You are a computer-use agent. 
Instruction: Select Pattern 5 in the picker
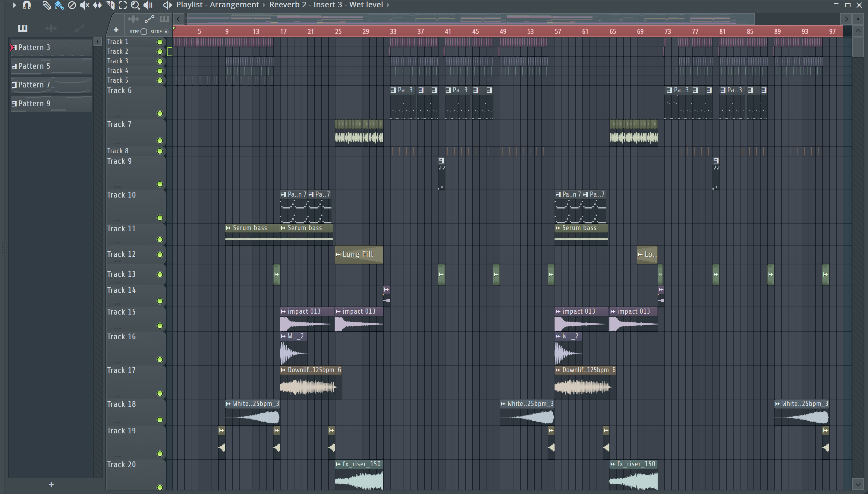click(x=51, y=66)
